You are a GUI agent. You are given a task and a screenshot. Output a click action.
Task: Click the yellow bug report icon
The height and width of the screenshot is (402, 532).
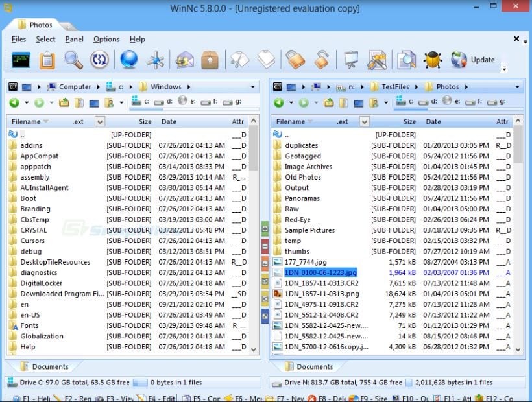(x=433, y=60)
